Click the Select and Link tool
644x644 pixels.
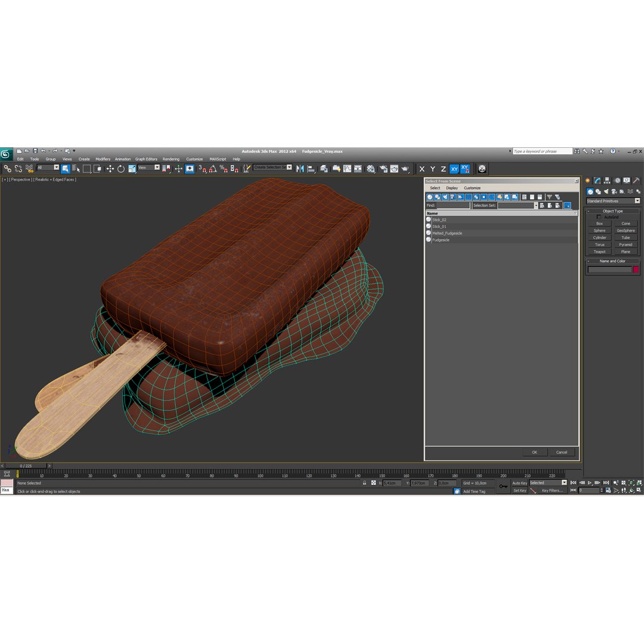pos(7,168)
